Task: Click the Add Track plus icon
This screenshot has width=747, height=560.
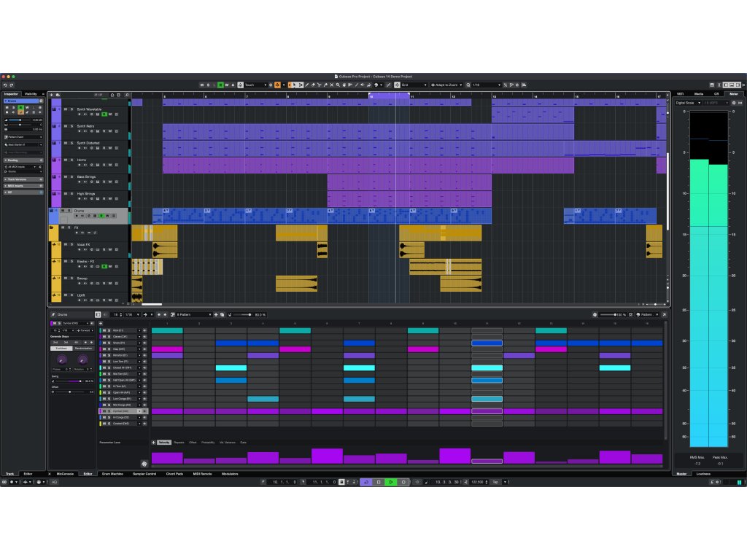Action: point(52,95)
